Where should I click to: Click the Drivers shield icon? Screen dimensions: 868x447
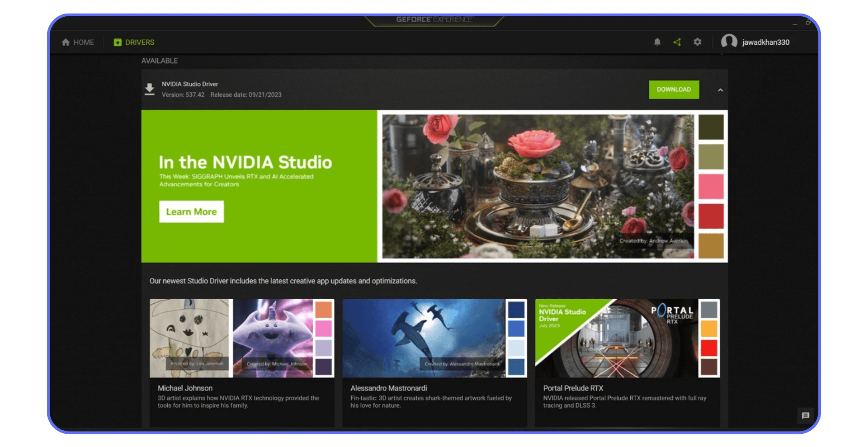click(x=118, y=42)
